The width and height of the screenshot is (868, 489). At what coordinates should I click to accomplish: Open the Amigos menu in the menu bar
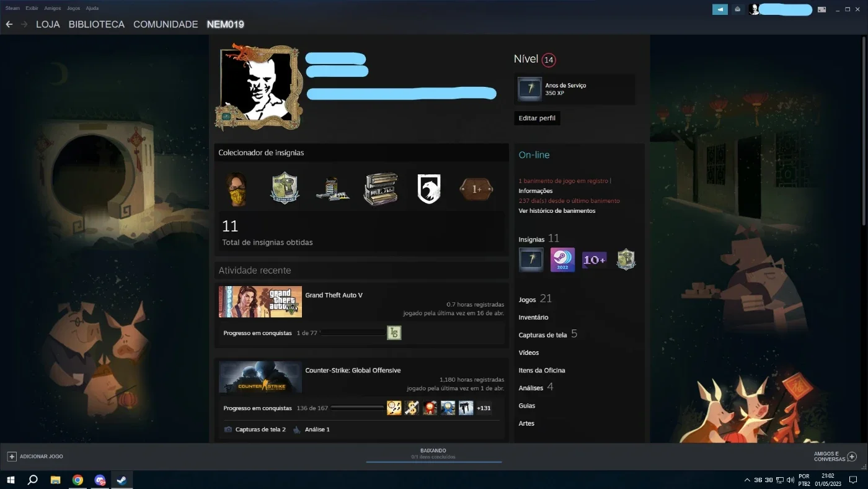(53, 9)
